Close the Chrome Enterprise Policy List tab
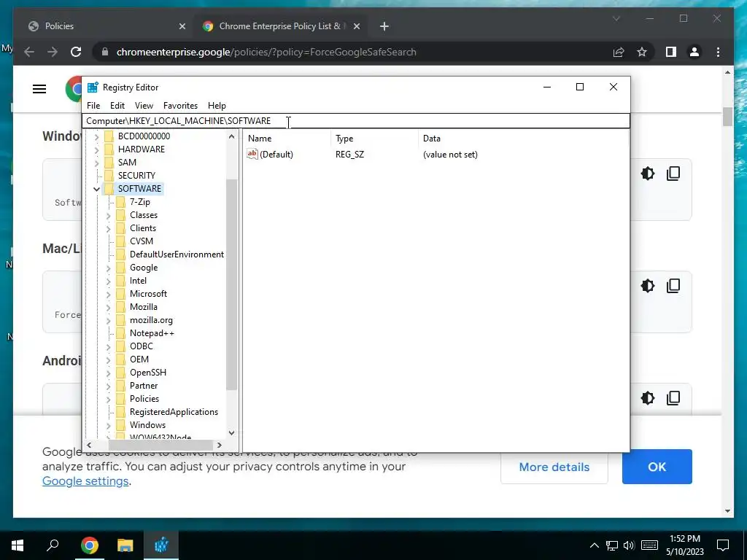The width and height of the screenshot is (747, 560). tap(357, 26)
